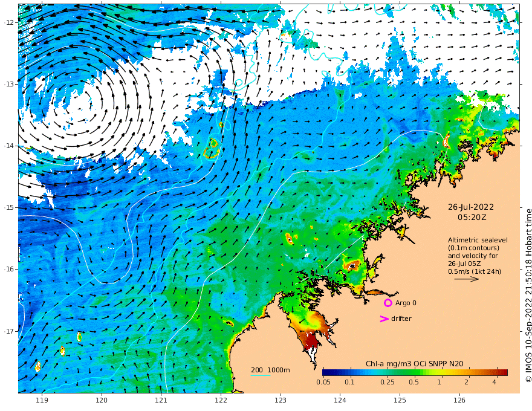532x411 pixels.
Task: Click the 'Altimetric sealevel' label
Action: point(478,240)
